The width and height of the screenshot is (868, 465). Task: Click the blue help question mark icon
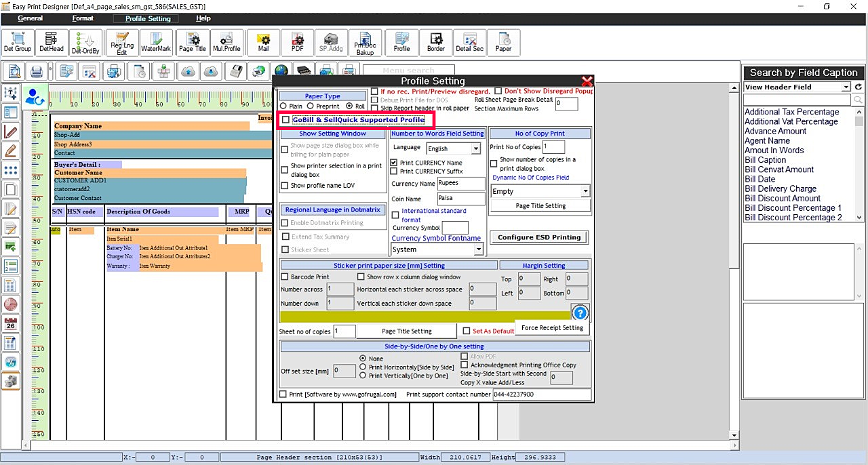pyautogui.click(x=580, y=312)
